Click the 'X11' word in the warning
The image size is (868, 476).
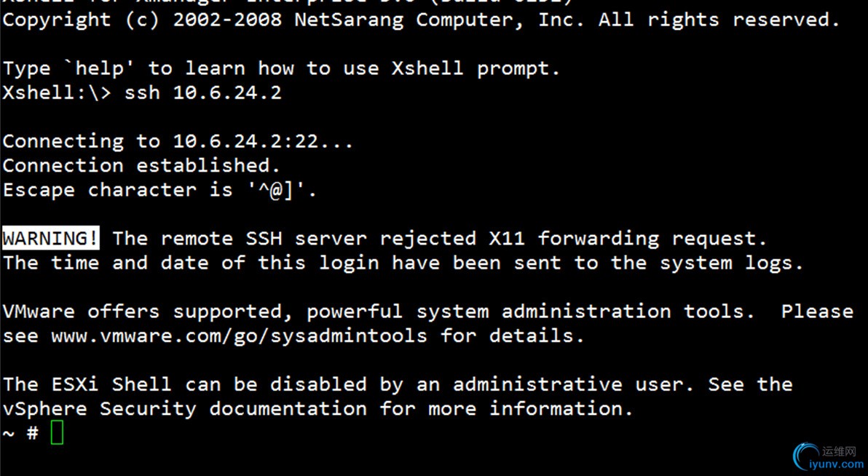tap(507, 239)
